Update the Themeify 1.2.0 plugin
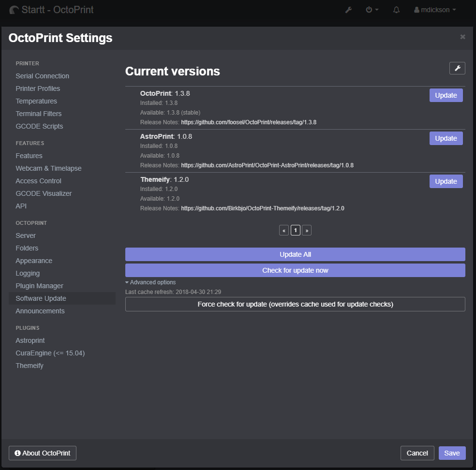The image size is (476, 470). [446, 181]
